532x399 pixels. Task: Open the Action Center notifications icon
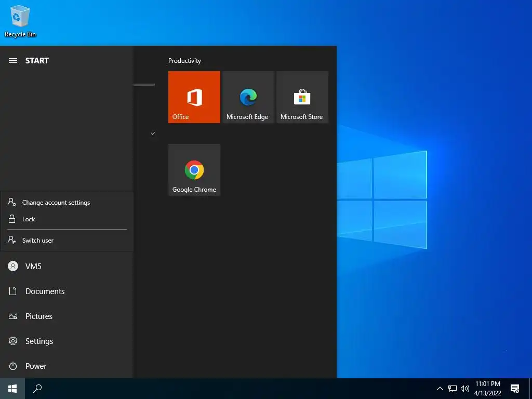(515, 389)
